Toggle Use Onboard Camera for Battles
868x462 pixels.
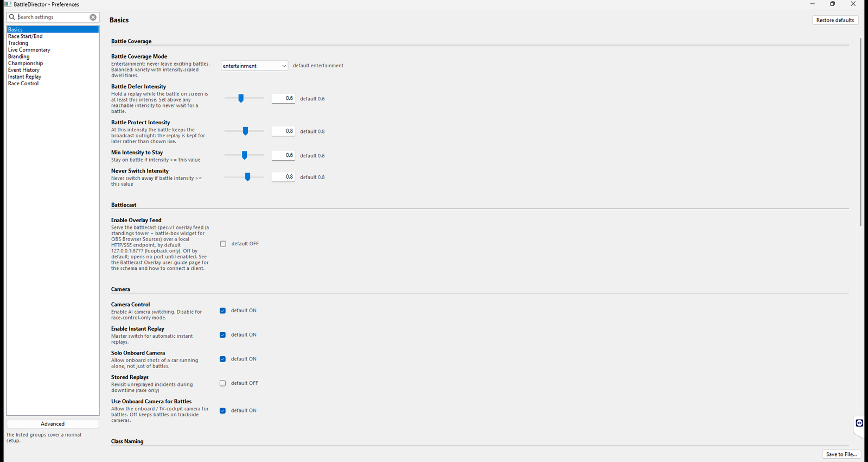tap(222, 410)
